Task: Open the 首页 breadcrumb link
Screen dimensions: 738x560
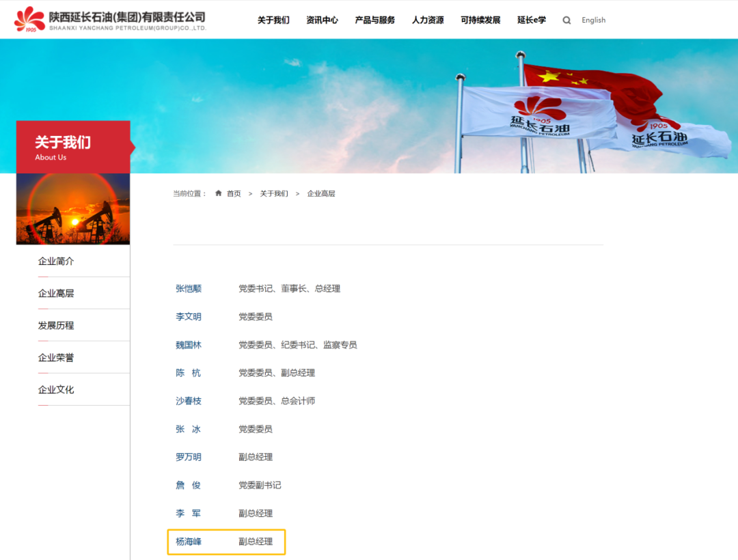Action: click(x=234, y=193)
